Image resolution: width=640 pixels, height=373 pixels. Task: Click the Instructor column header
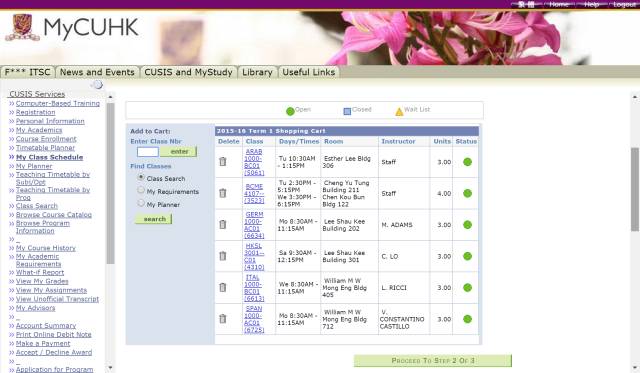click(x=398, y=141)
